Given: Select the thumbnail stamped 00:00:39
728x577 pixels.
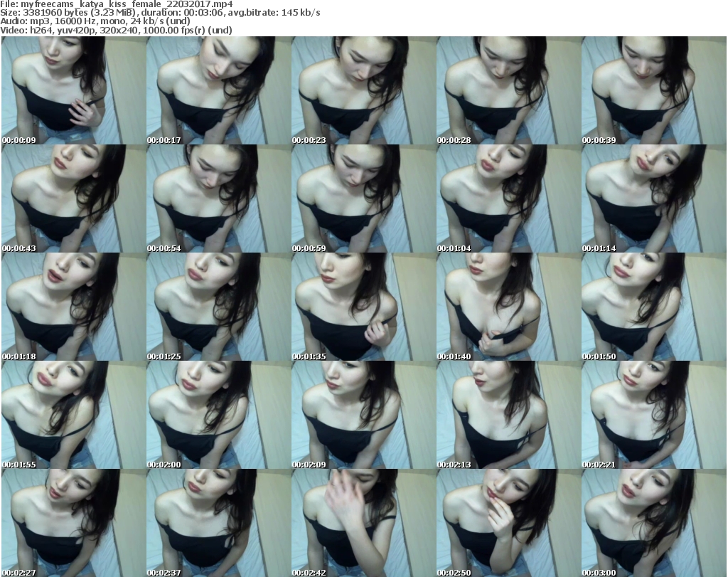Looking at the screenshot, I should pyautogui.click(x=654, y=90).
